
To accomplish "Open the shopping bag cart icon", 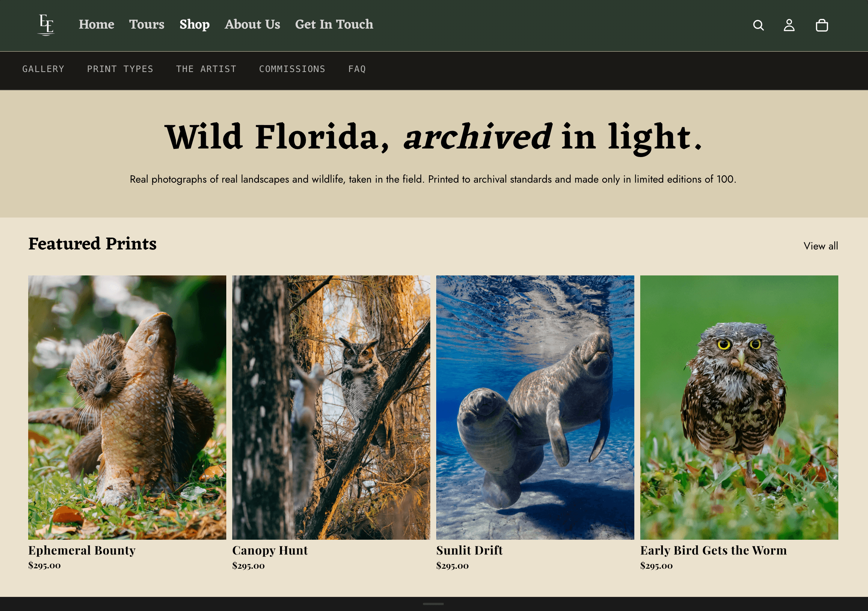I will click(822, 25).
